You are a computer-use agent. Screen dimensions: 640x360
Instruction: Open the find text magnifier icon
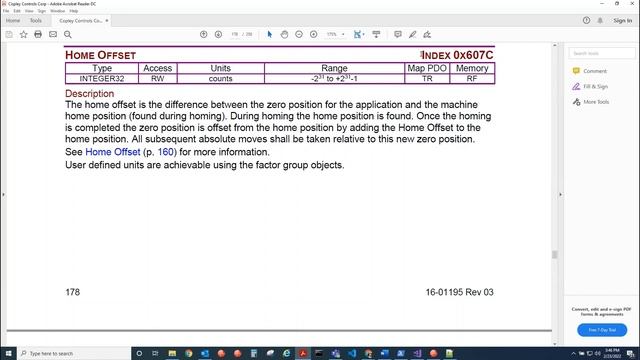(x=68, y=35)
